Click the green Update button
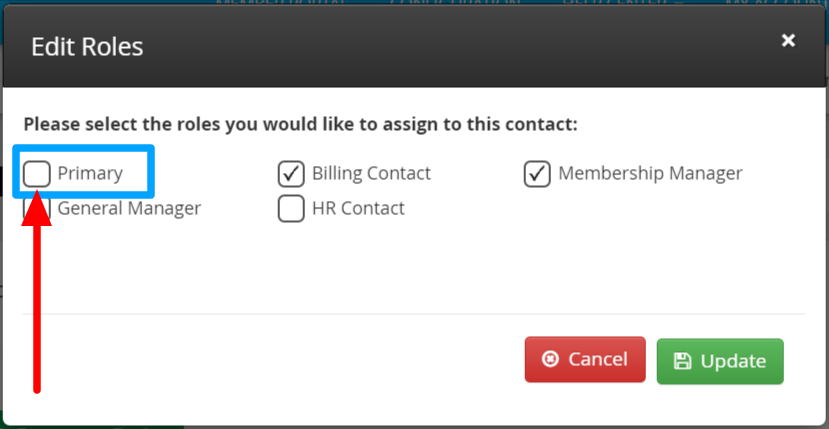Image resolution: width=829 pixels, height=429 pixels. [x=720, y=361]
